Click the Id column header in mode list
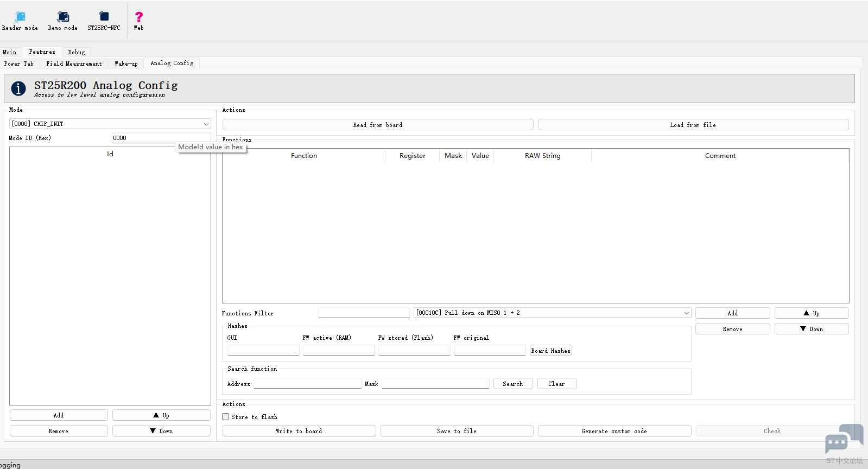This screenshot has width=868, height=469. [110, 154]
